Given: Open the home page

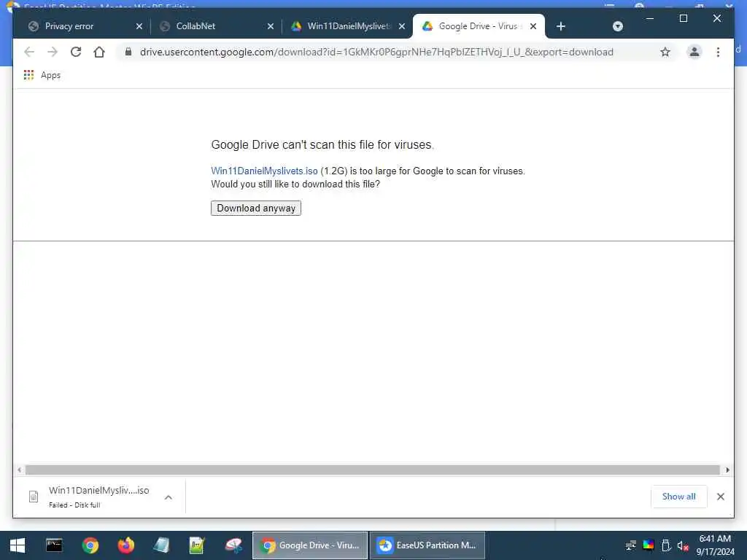Looking at the screenshot, I should click(99, 52).
